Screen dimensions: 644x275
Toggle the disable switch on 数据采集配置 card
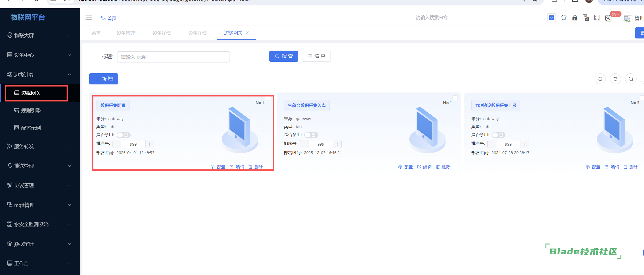123,135
